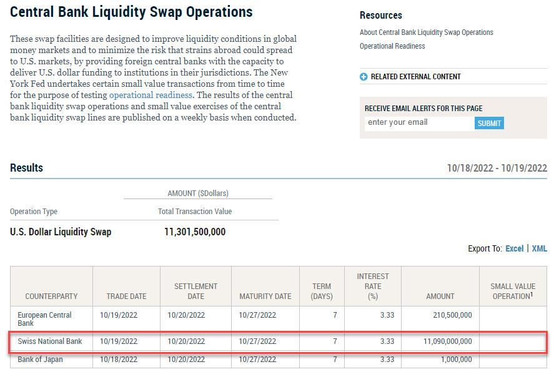This screenshot has width=554, height=392.
Task: Click the Small Value Operation column header
Action: (513, 291)
